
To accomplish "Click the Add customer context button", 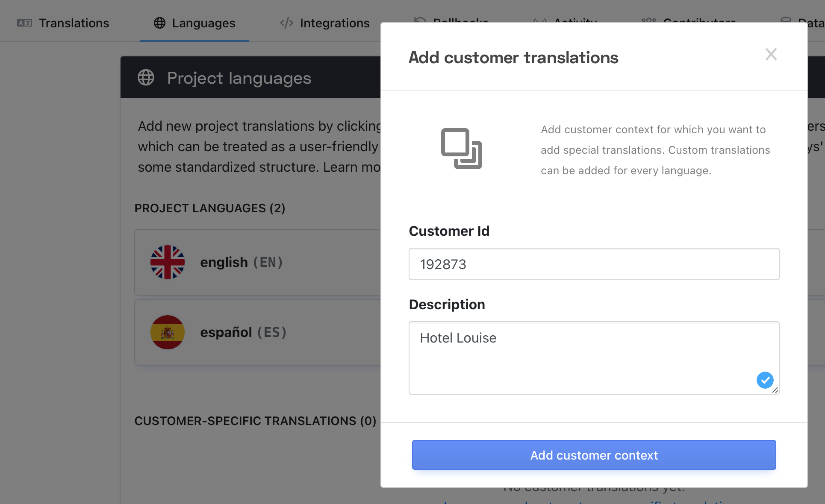I will click(594, 455).
